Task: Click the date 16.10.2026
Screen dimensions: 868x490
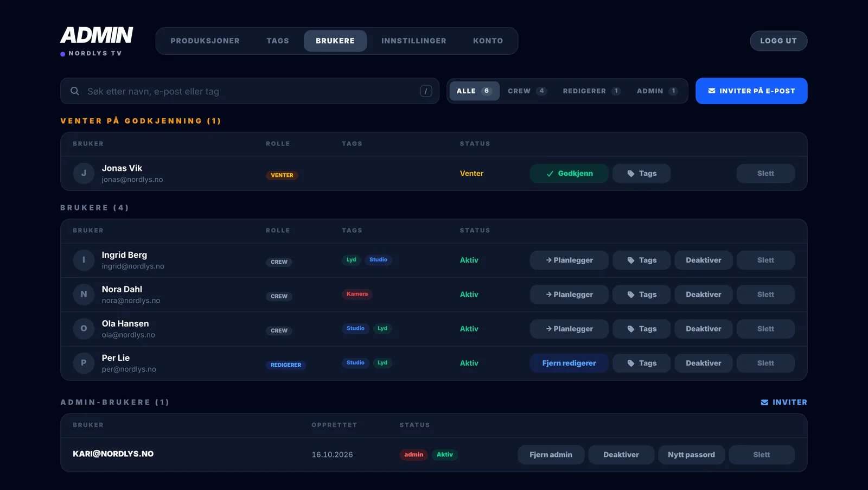Action: pos(332,455)
